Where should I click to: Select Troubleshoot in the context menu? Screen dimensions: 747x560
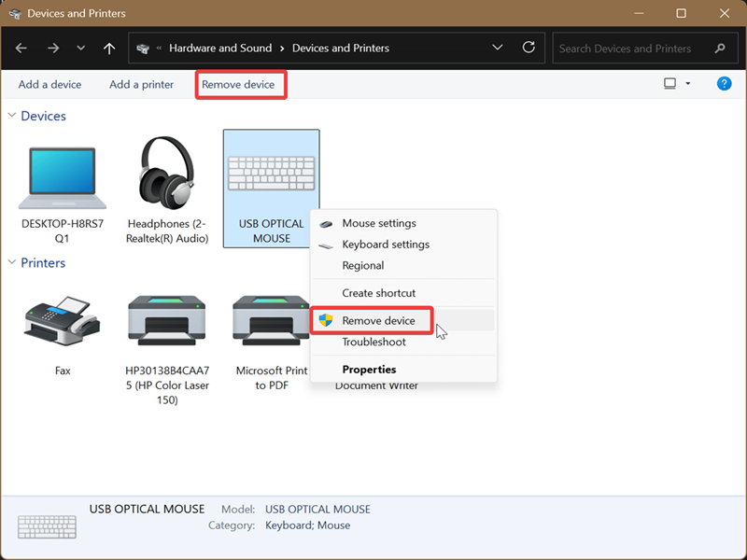[x=373, y=343]
